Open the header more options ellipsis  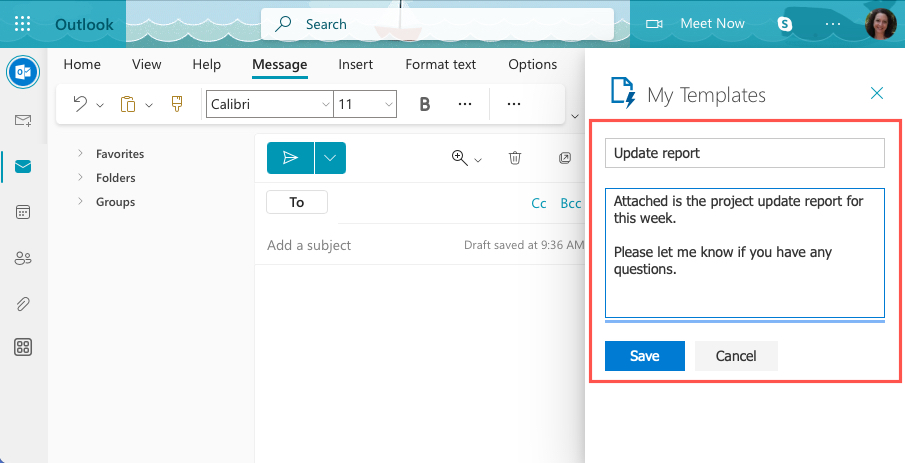833,24
